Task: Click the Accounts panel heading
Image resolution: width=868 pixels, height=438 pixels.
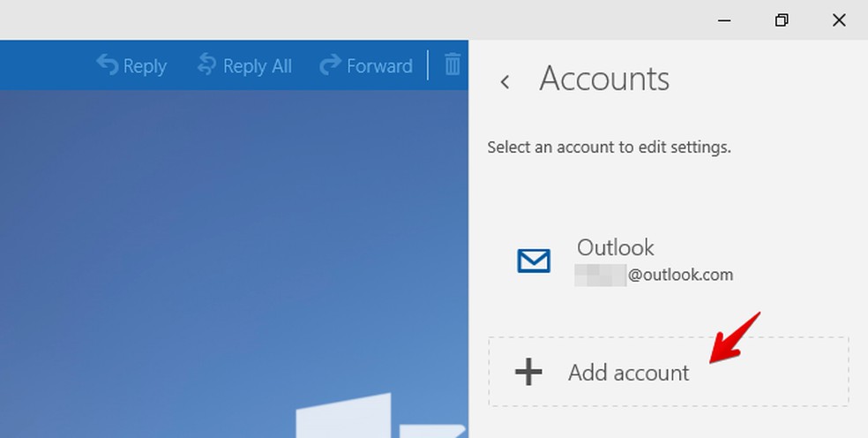Action: point(604,79)
